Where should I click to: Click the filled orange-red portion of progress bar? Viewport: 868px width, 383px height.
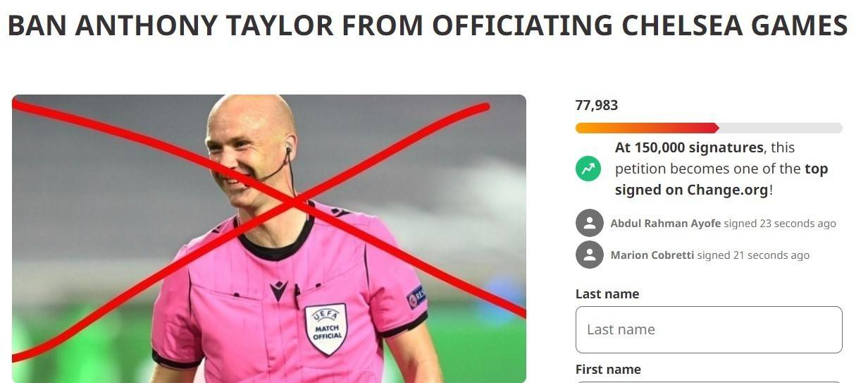click(647, 128)
